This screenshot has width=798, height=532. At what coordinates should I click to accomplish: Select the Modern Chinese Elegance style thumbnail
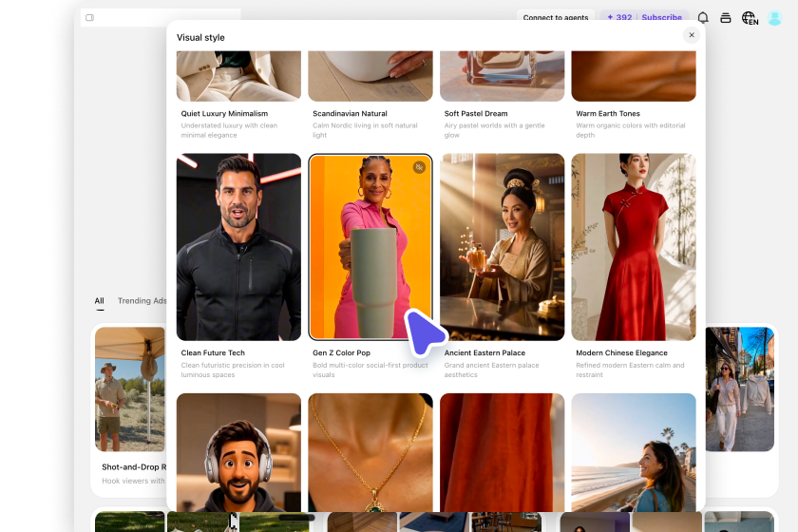point(634,247)
